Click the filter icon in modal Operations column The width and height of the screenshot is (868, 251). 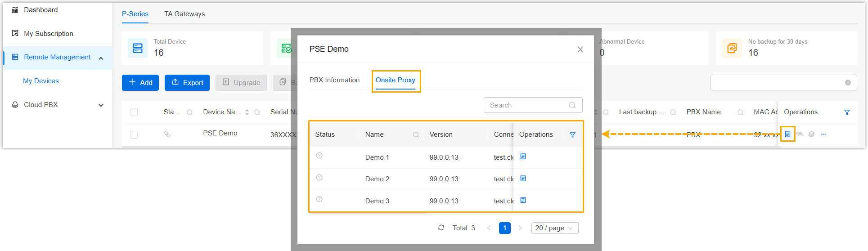(x=572, y=135)
